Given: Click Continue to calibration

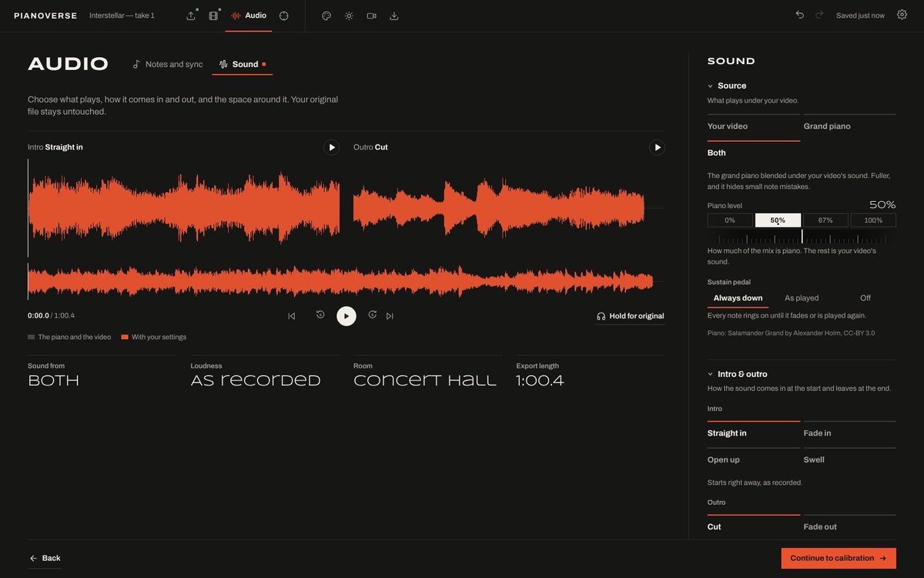Looking at the screenshot, I should click(839, 558).
